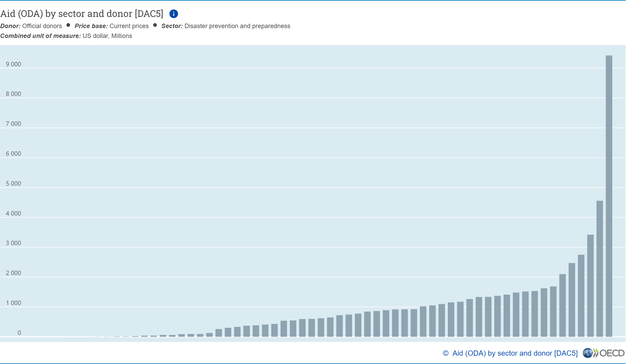This screenshot has height=364, width=626.
Task: Click the 8 000 y-axis label
Action: coord(14,94)
